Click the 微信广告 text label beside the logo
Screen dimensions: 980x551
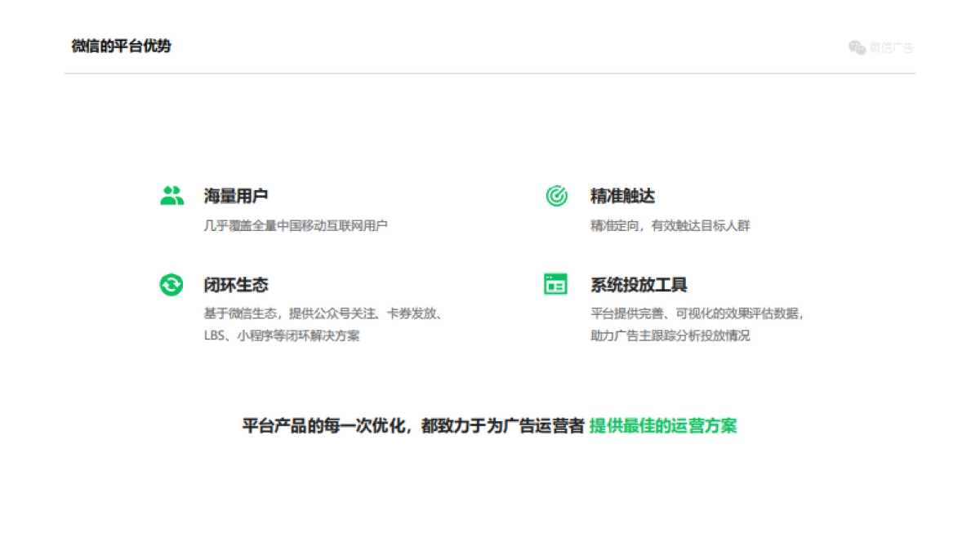pos(890,47)
